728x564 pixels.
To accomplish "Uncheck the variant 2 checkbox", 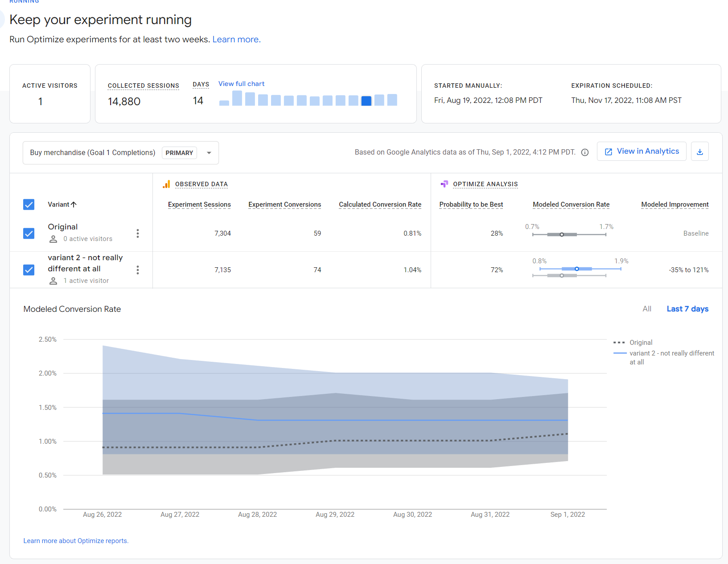I will pos(29,270).
